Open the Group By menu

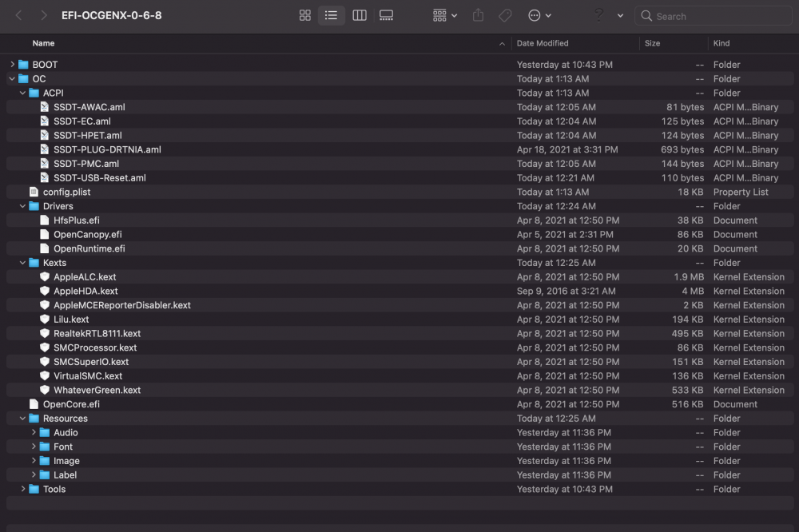(445, 15)
